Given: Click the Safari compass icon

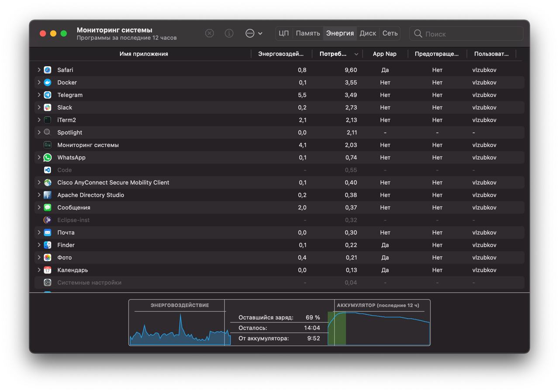Looking at the screenshot, I should [48, 70].
